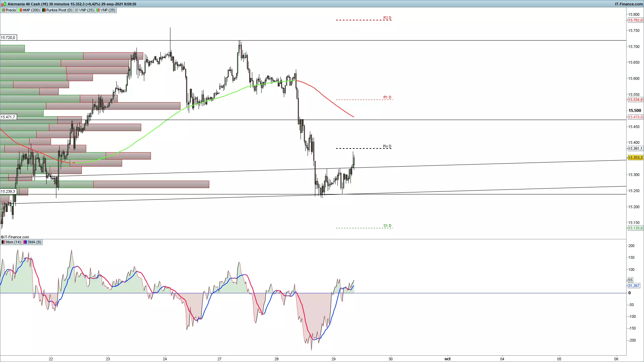This screenshot has height=362, width=644.
Task: Click the oct month label on time axis
Action: tap(447, 359)
